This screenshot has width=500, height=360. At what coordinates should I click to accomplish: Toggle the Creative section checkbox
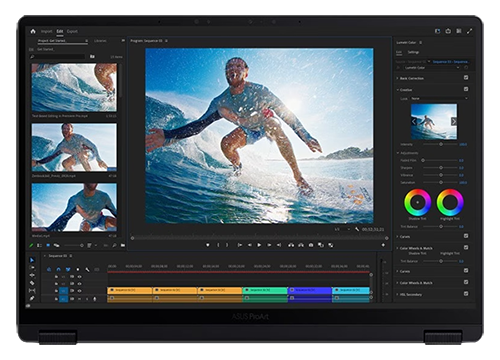[x=466, y=89]
